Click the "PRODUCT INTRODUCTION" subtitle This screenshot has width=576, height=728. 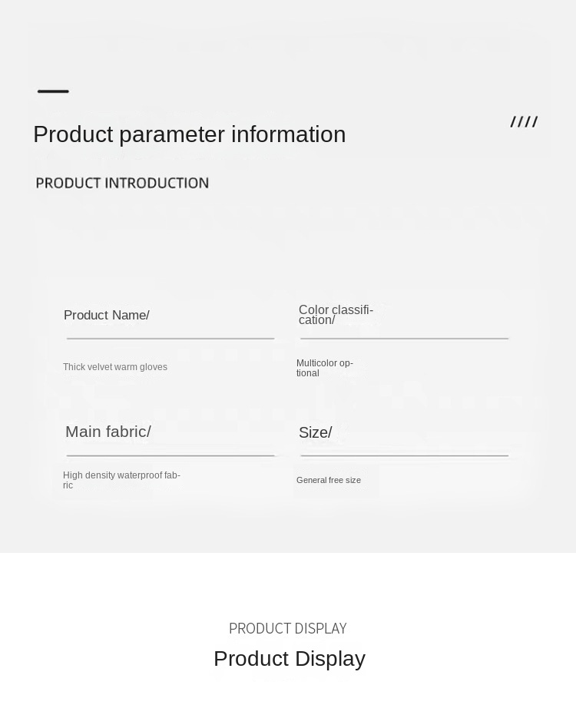pyautogui.click(x=122, y=183)
